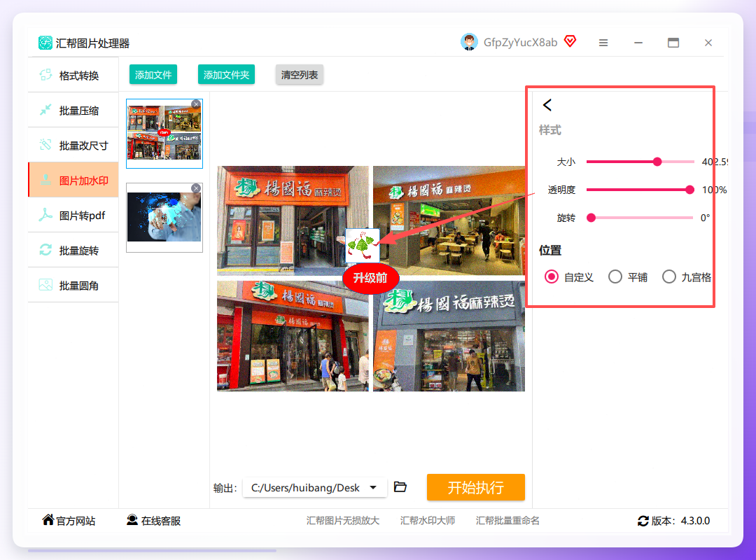Click the 旋转 rotation slider

point(640,218)
